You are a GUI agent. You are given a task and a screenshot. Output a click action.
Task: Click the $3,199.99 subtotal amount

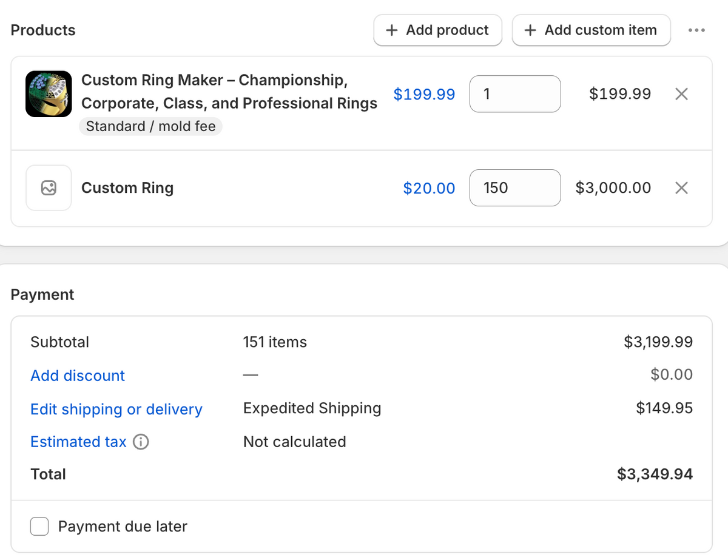click(x=658, y=342)
